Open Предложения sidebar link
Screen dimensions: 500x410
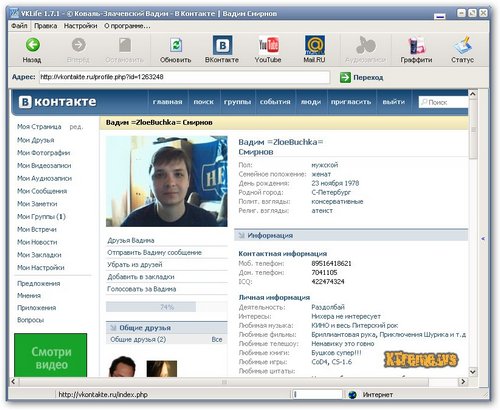tap(39, 284)
